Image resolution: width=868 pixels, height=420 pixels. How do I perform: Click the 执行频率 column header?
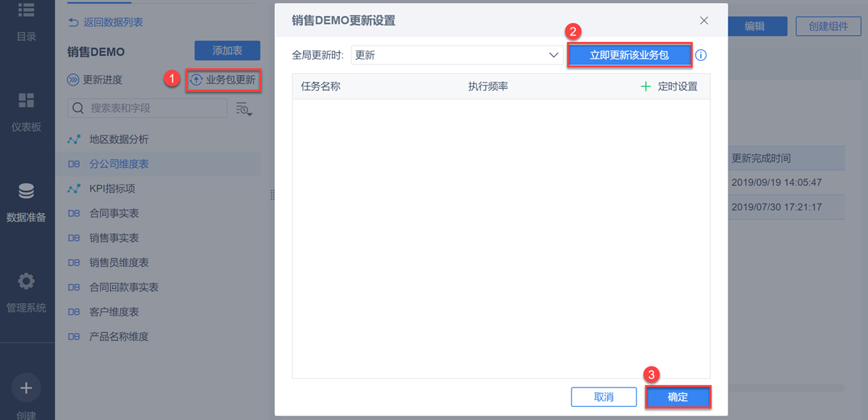click(488, 86)
